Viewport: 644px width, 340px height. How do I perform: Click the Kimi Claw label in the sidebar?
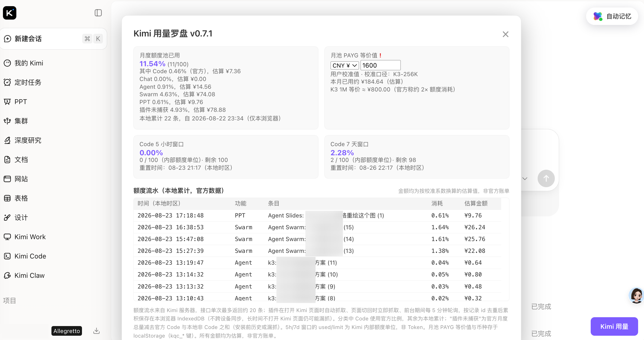tap(29, 275)
